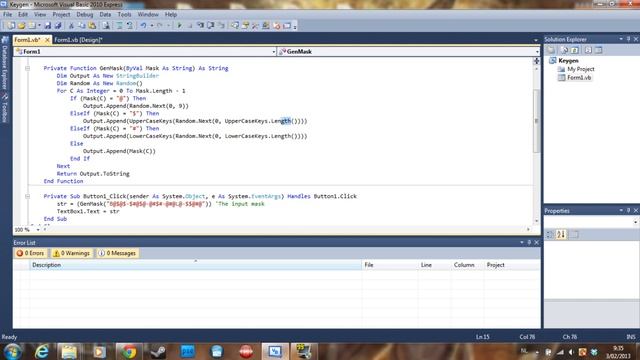This screenshot has height=360, width=640.
Task: Collapse the Button1_Click sub outline
Action: pyautogui.click(x=28, y=196)
